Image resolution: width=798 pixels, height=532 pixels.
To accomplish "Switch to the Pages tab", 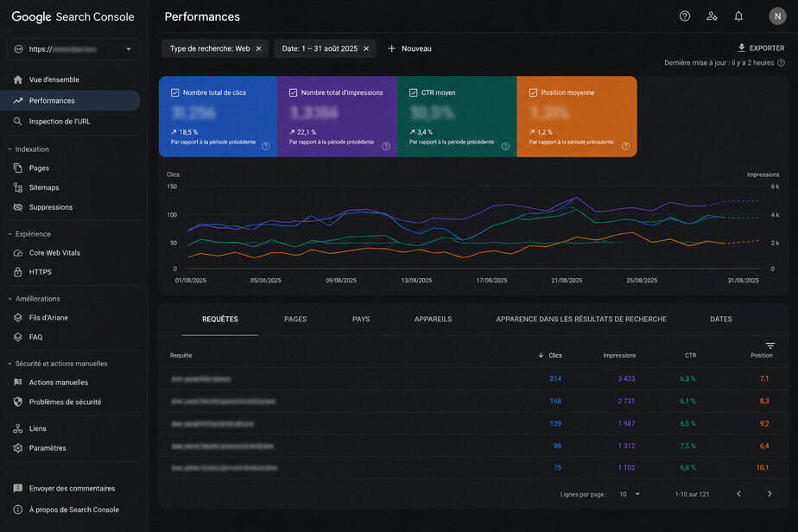I will pyautogui.click(x=295, y=320).
